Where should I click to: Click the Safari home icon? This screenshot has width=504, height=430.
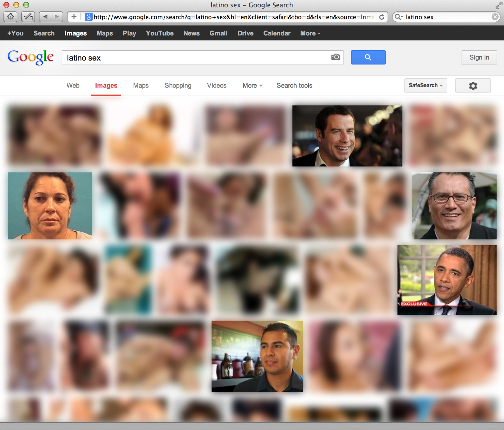(10, 17)
